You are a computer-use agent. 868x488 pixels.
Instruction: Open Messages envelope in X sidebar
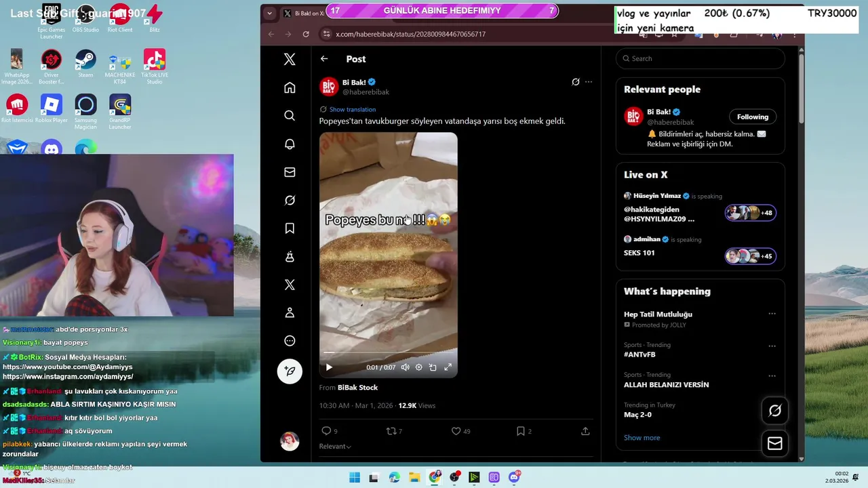pos(290,172)
